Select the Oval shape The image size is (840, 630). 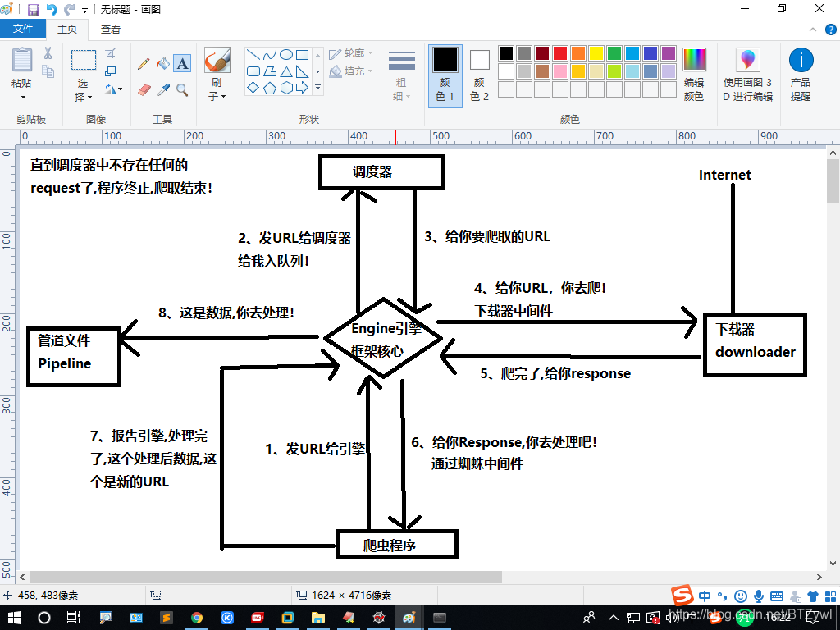pos(286,55)
